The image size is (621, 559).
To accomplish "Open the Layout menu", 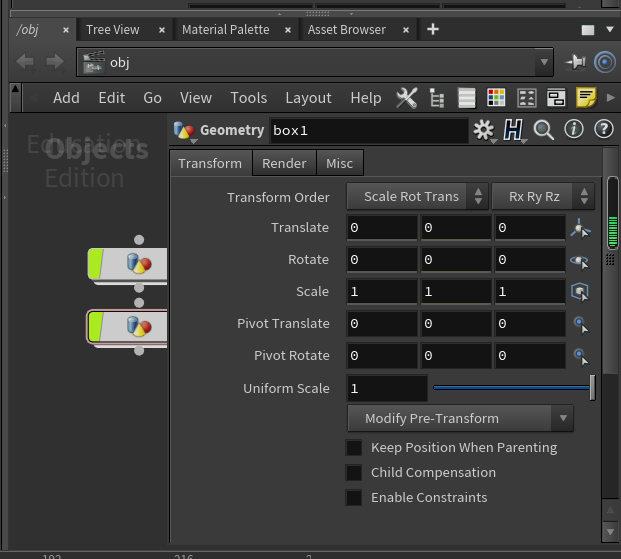I will pos(309,98).
